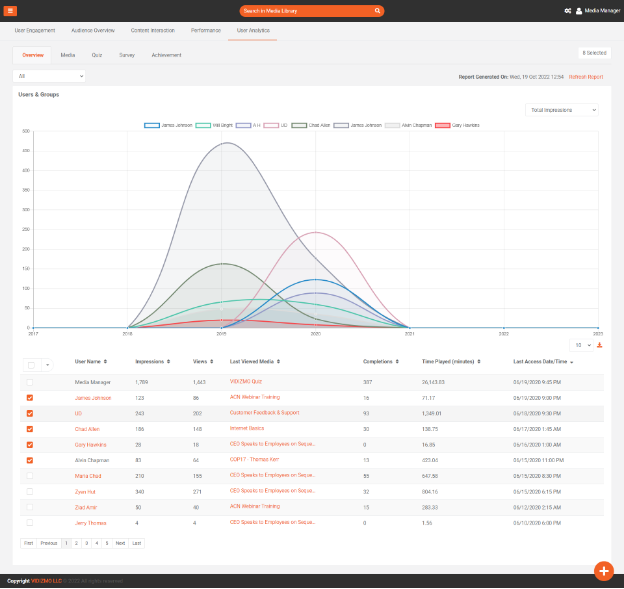Go to the Next page button
The height and width of the screenshot is (589, 624).
(x=120, y=543)
